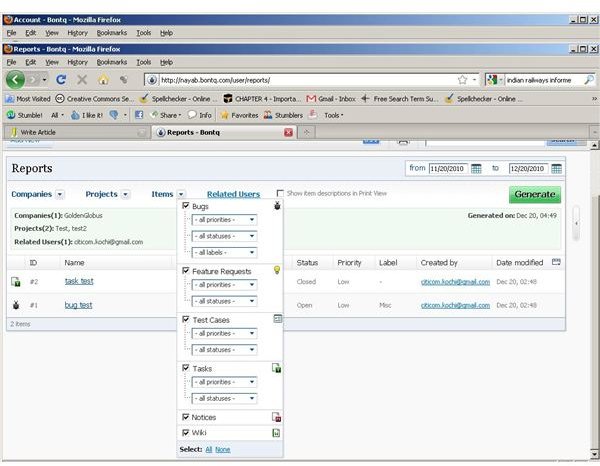600x466 pixels.
Task: Open Stumblers in the StumbleUpon toolbar
Action: pos(284,115)
